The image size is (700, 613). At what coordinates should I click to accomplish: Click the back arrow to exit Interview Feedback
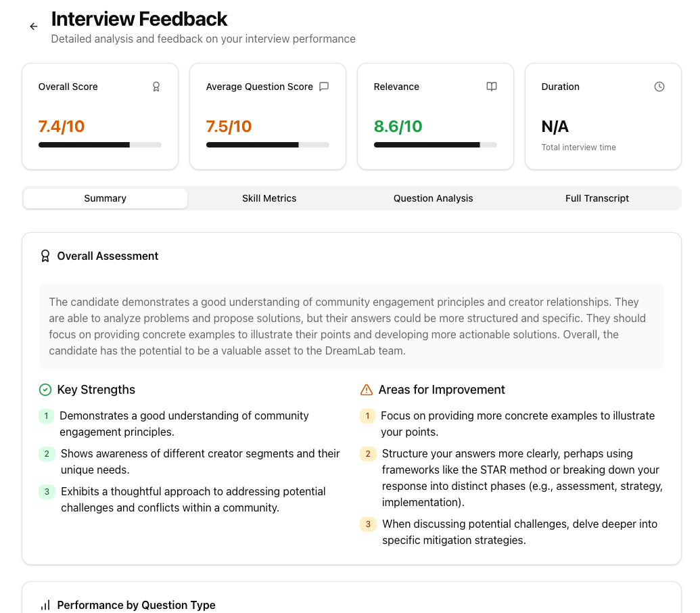point(34,26)
